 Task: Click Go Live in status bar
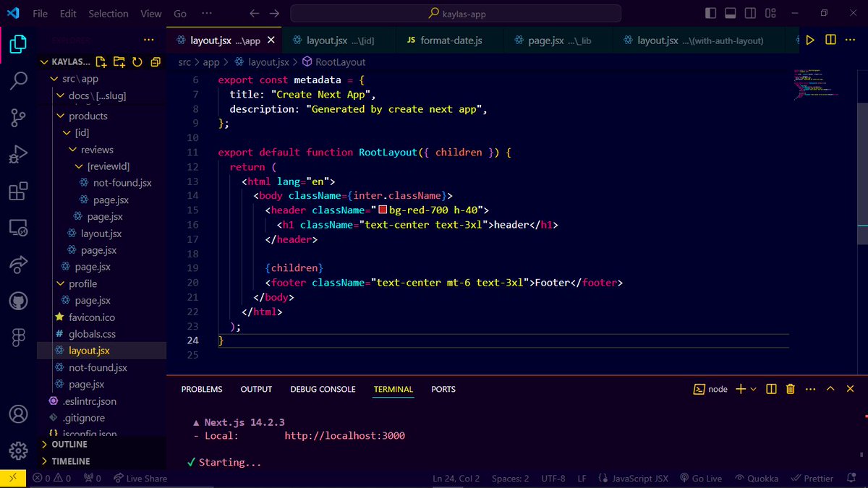(700, 479)
